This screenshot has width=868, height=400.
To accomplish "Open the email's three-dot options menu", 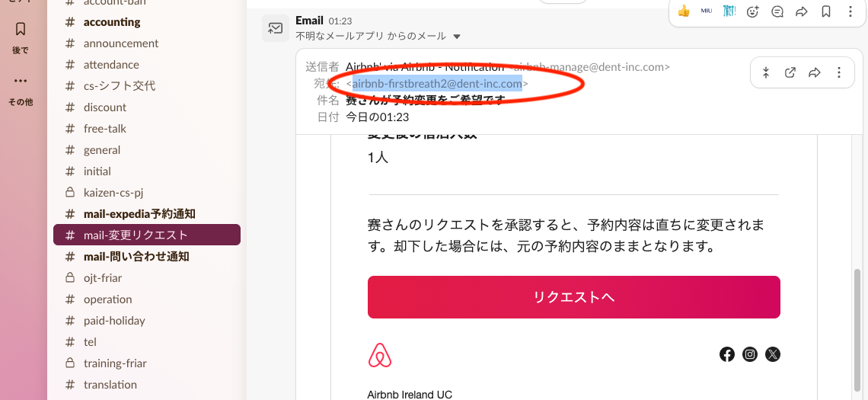I will point(839,72).
